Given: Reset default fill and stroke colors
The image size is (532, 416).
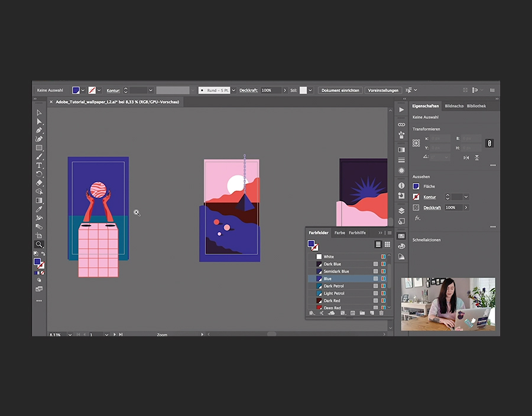Looking at the screenshot, I should coord(36,253).
